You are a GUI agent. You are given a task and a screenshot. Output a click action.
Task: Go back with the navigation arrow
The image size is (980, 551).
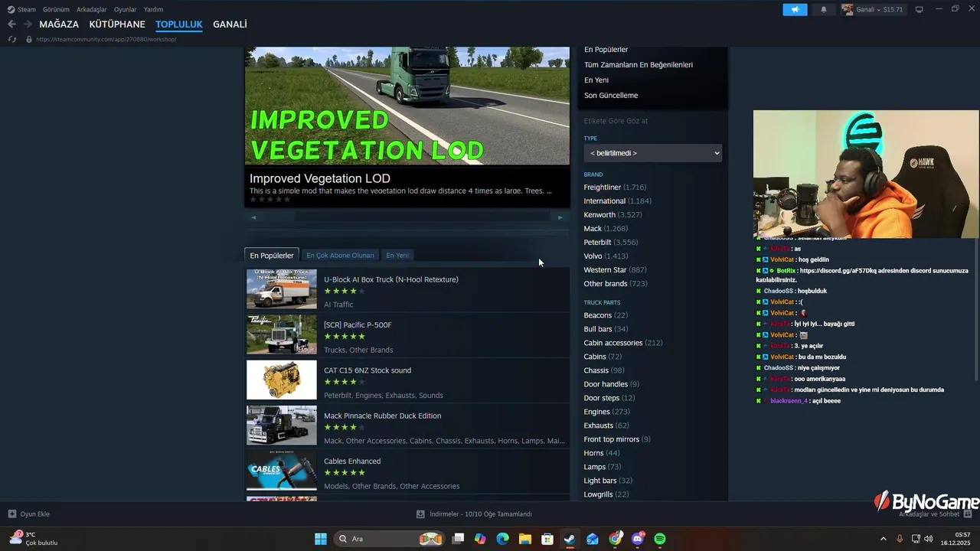coord(11,24)
